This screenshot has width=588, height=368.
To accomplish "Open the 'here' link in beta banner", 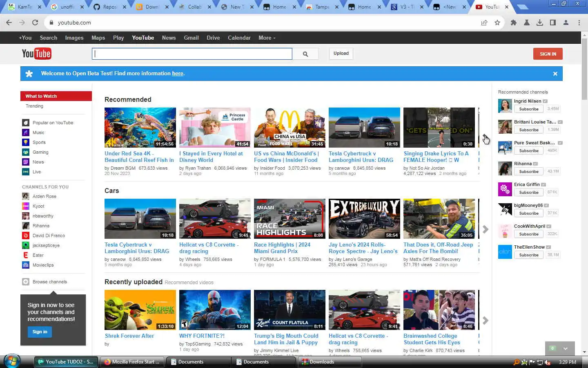I will tap(177, 74).
